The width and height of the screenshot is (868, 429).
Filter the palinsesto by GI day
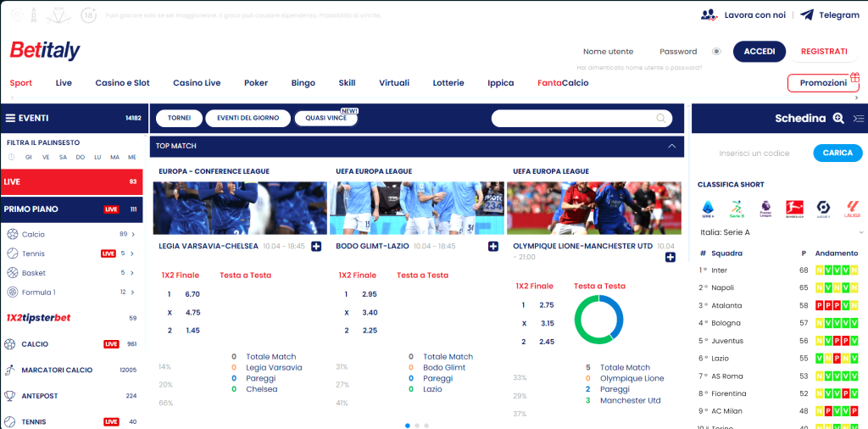[x=28, y=157]
